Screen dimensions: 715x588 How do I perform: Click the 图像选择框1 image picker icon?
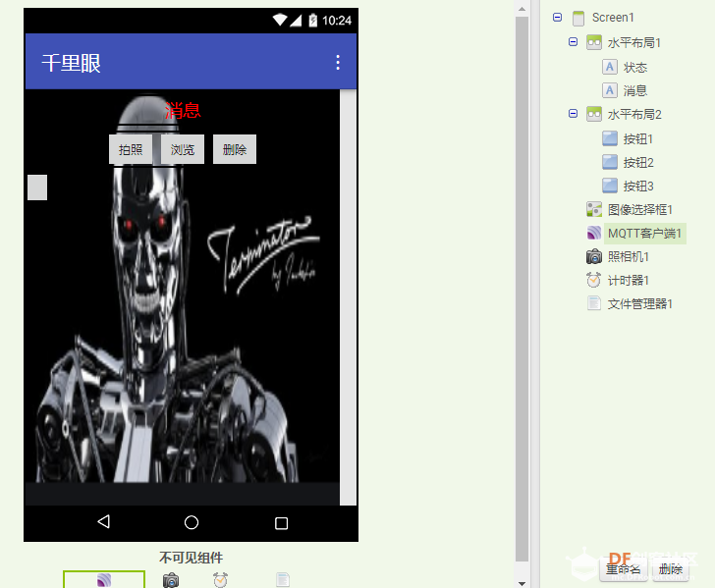(593, 209)
